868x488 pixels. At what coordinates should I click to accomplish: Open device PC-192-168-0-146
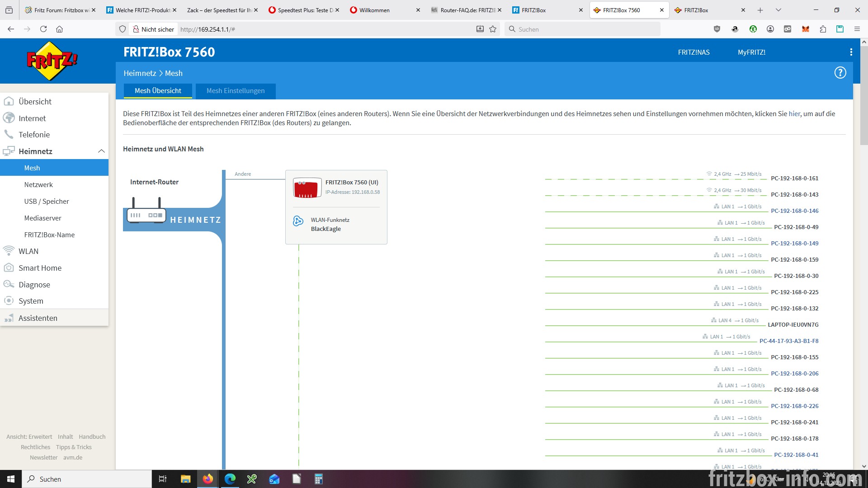[x=794, y=211]
